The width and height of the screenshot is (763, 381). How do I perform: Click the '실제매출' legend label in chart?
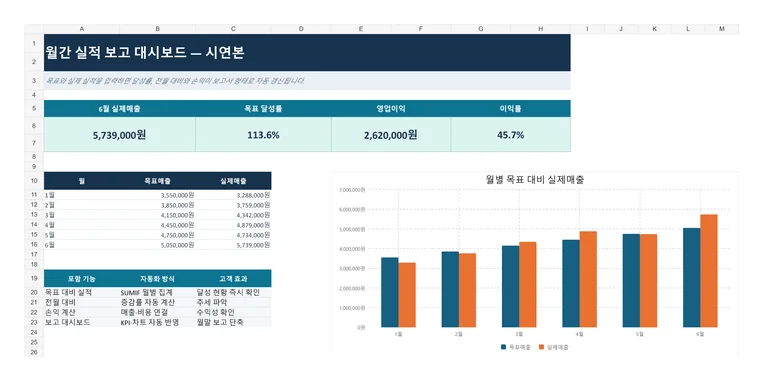[557, 347]
